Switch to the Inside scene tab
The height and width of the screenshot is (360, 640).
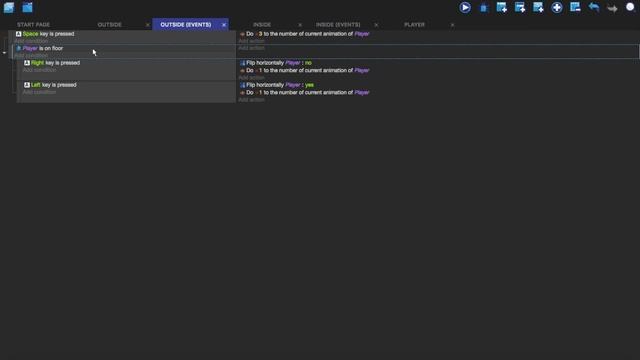pyautogui.click(x=262, y=24)
